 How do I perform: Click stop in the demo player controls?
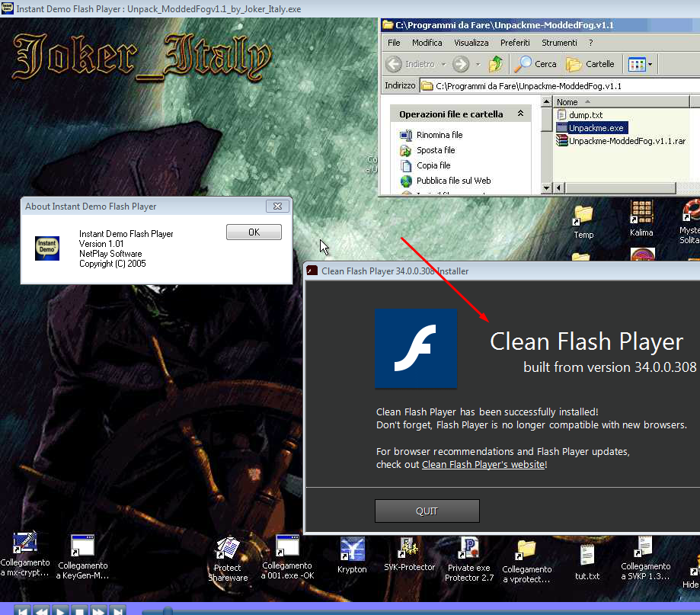[79, 610]
